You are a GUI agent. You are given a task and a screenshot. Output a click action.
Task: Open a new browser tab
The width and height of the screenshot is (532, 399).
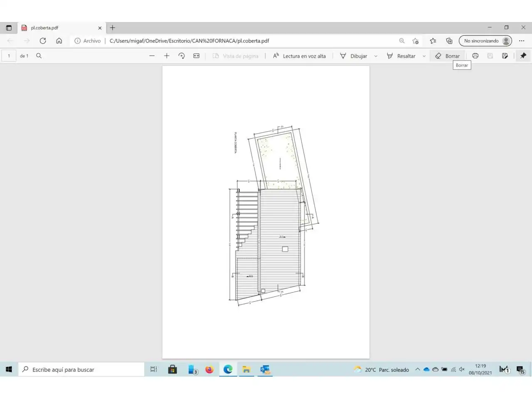pyautogui.click(x=112, y=28)
